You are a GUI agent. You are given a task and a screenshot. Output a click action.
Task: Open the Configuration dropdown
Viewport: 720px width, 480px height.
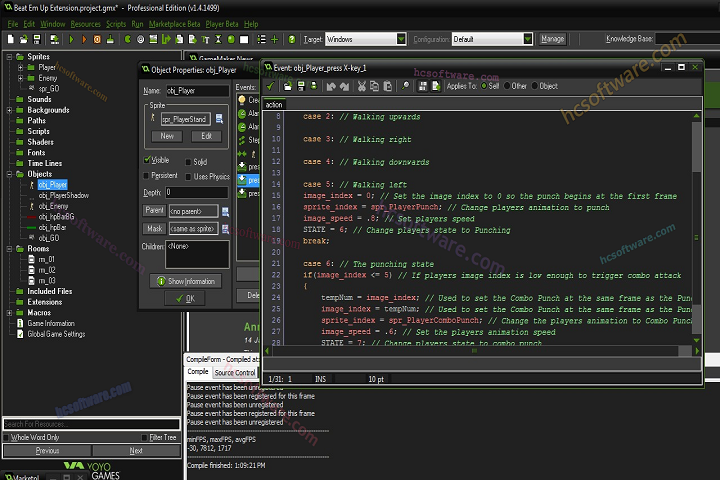(528, 39)
